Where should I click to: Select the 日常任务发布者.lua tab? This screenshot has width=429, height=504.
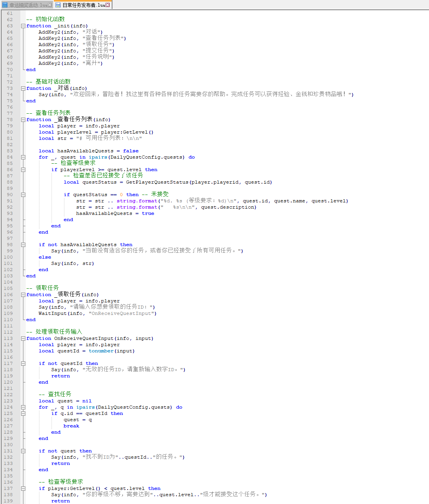point(83,5)
